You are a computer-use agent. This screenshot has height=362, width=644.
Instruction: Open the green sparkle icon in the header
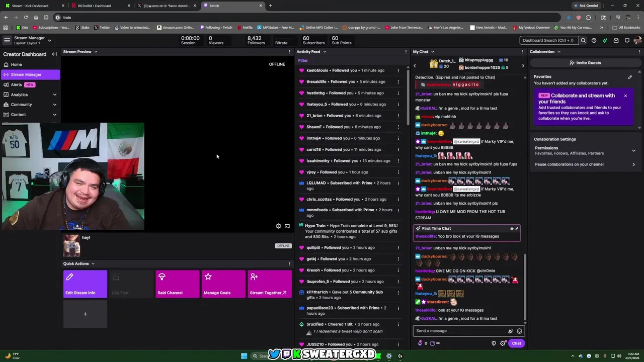[605, 40]
